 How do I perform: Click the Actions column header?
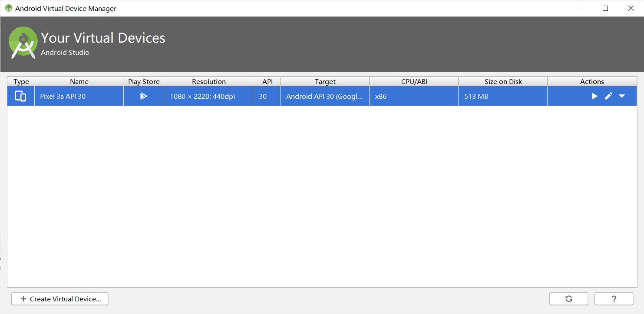[x=592, y=81]
